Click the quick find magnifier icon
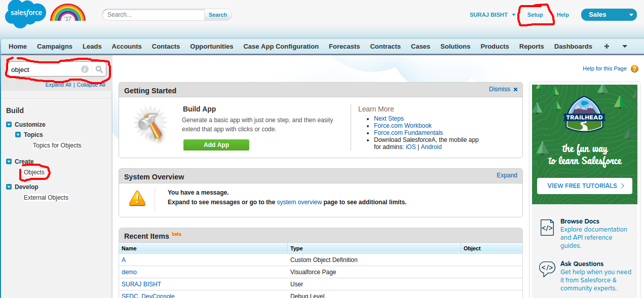 point(99,69)
